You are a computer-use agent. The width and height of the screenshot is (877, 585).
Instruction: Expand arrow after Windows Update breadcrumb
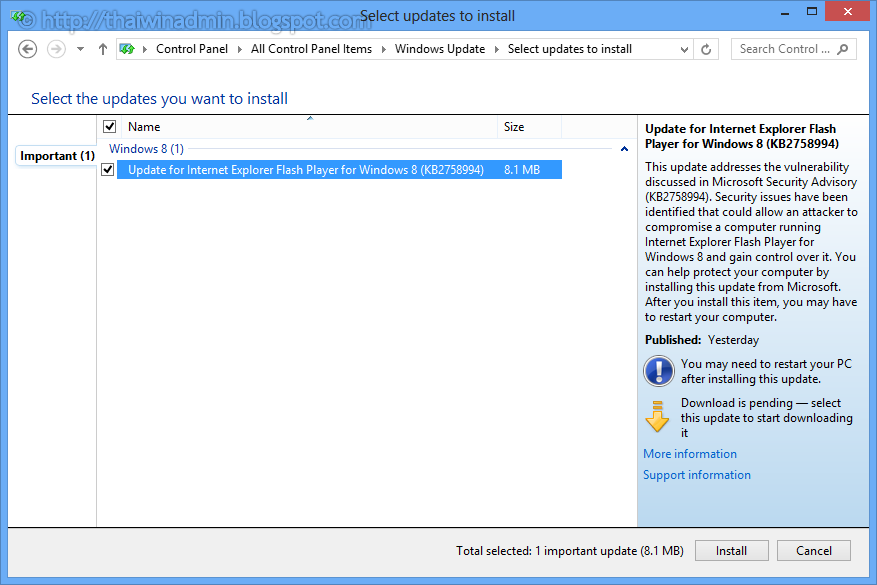tap(497, 49)
